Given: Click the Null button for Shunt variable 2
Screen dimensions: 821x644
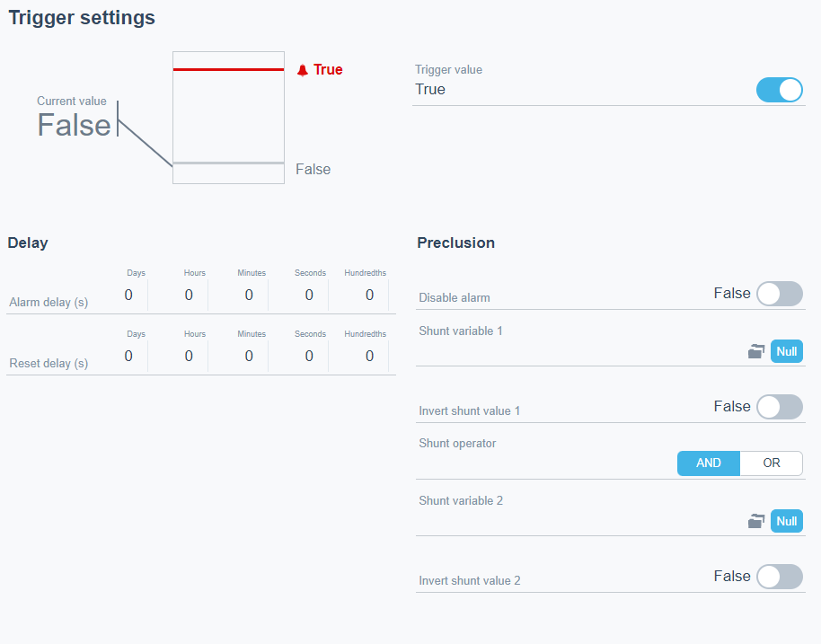Looking at the screenshot, I should 786,521.
